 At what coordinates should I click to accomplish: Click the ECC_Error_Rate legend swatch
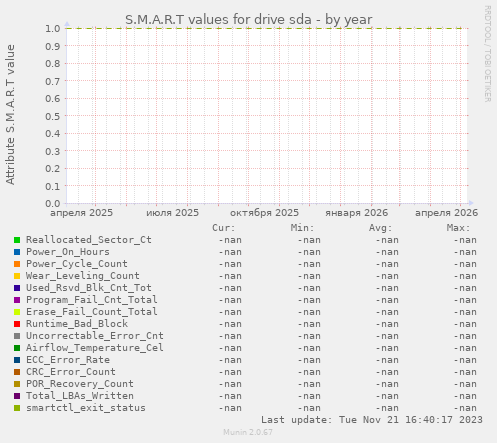(x=17, y=360)
